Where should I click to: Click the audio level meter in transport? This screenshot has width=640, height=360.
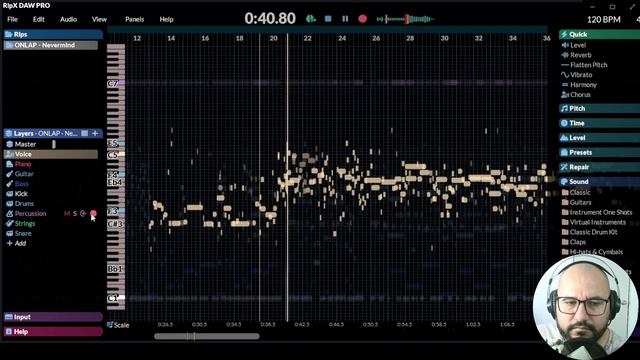(x=405, y=19)
